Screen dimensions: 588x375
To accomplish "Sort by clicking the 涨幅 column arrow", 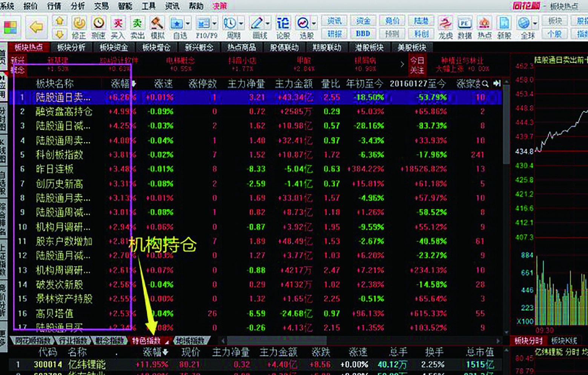I will 134,84.
